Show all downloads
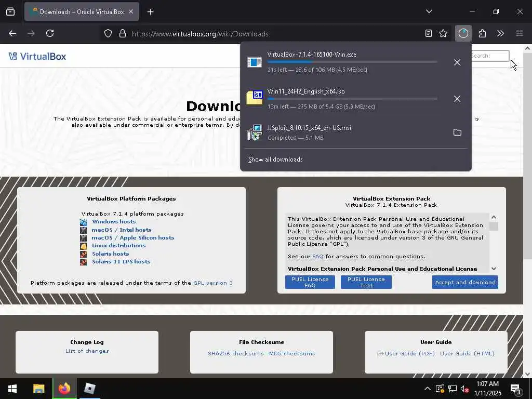The width and height of the screenshot is (532, 399). (x=275, y=159)
